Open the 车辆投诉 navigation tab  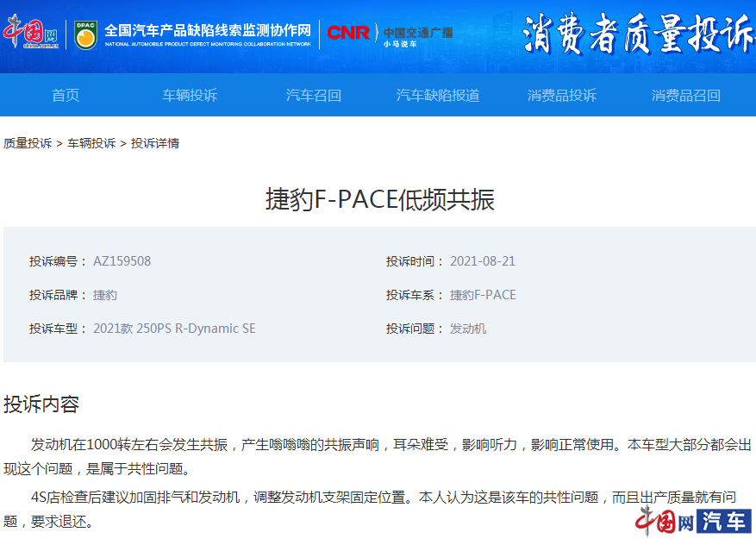point(190,95)
